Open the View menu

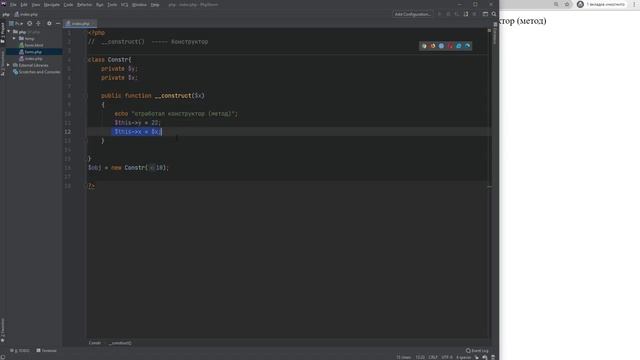click(36, 4)
